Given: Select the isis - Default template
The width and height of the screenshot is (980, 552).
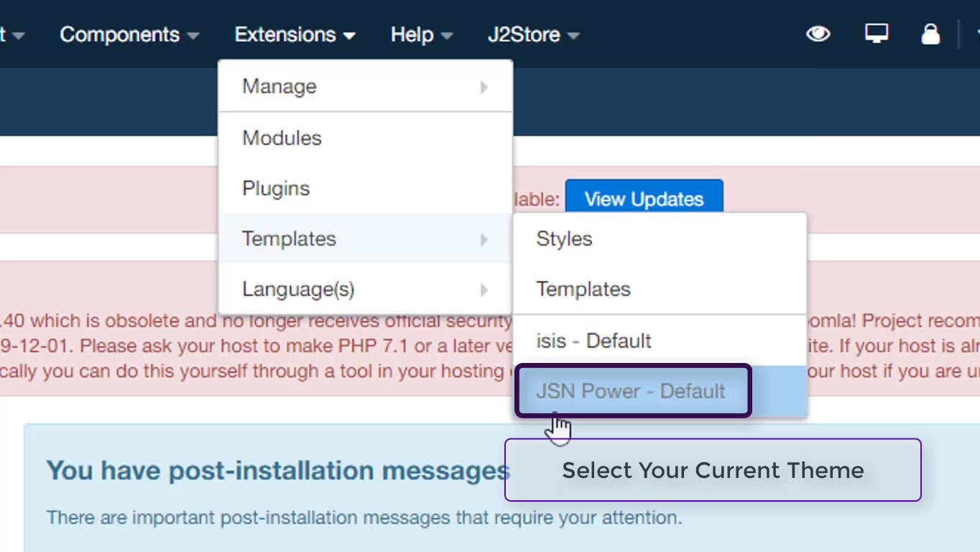Looking at the screenshot, I should [593, 340].
